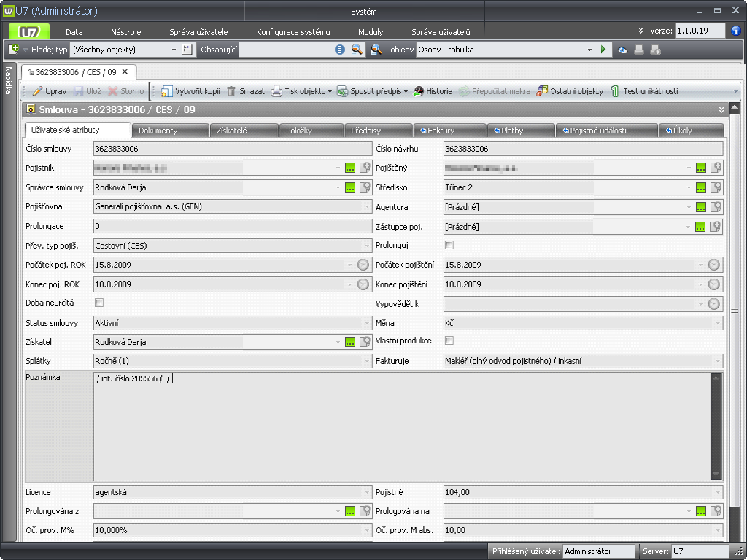Run the selected view with the green play arrow
The image size is (747, 560).
click(x=603, y=50)
